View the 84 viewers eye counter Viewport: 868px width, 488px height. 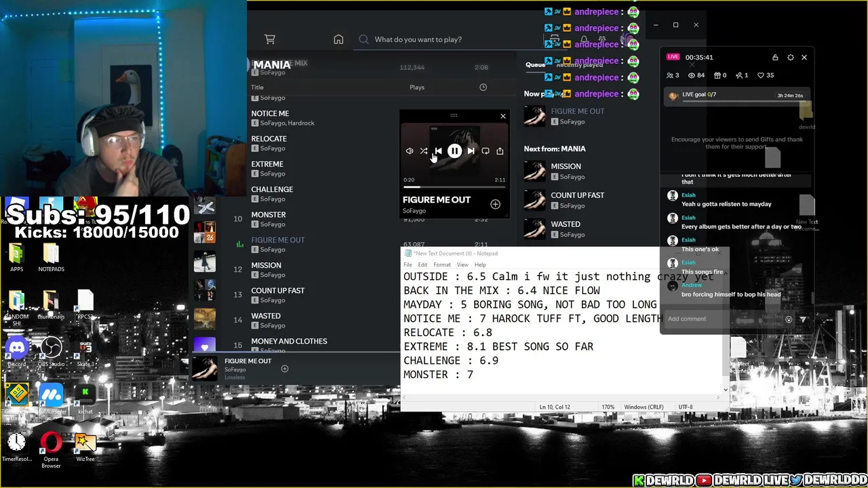tap(697, 75)
